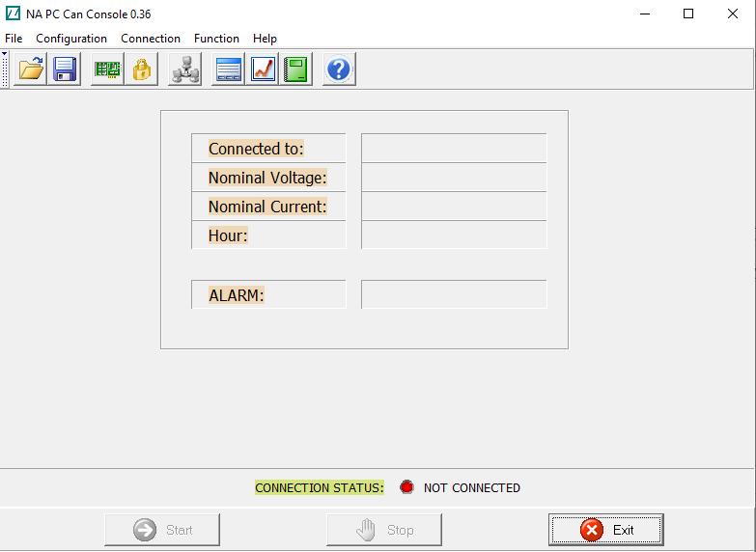Click the open file folder icon
756x552 pixels.
click(x=31, y=69)
